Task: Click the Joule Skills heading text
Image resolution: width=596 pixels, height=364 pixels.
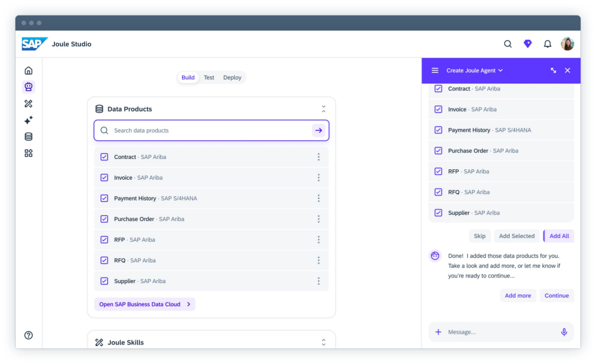Action: 125,342
